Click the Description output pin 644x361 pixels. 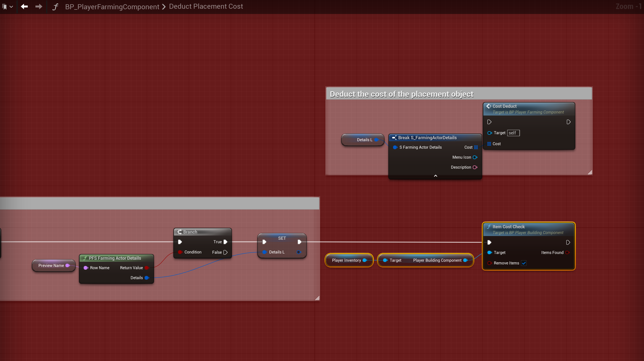(475, 167)
